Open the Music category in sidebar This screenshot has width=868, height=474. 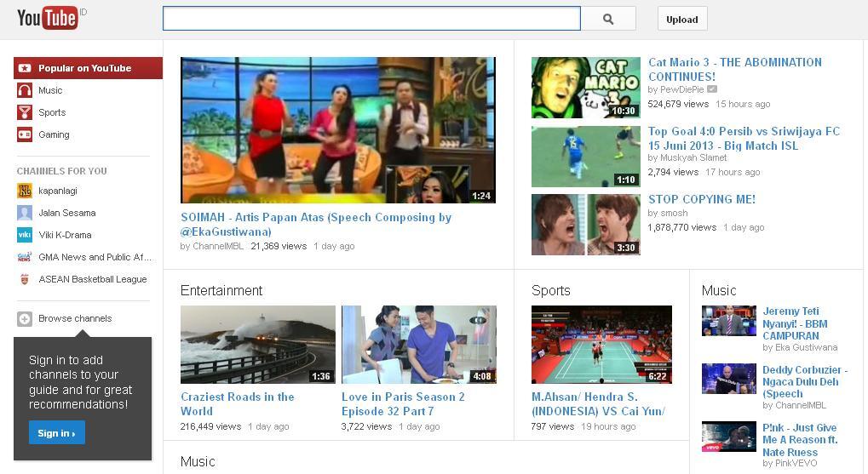pos(50,90)
